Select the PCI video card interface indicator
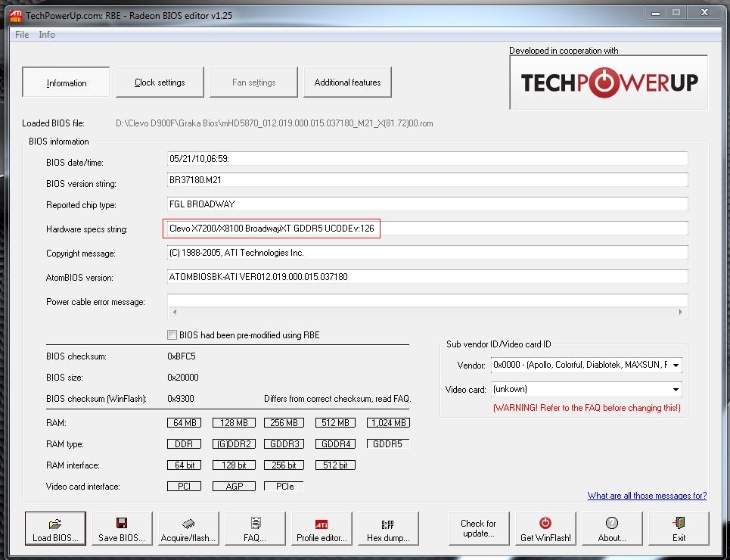 pos(184,487)
